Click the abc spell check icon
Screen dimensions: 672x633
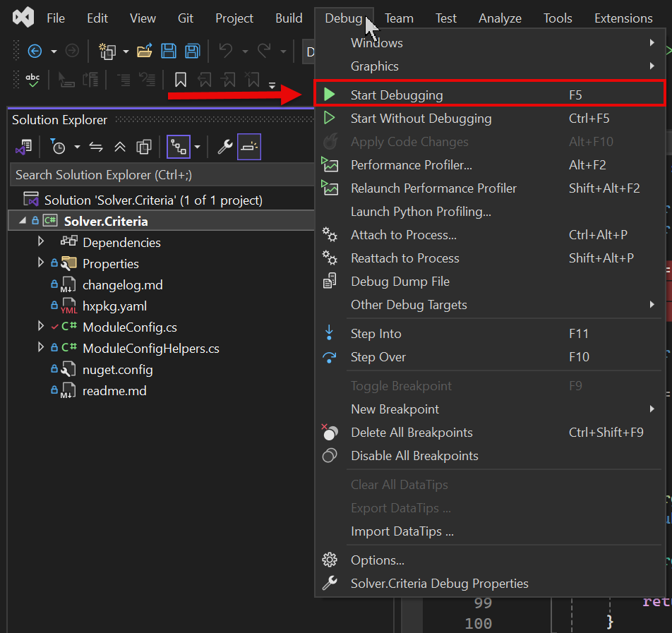tap(32, 80)
